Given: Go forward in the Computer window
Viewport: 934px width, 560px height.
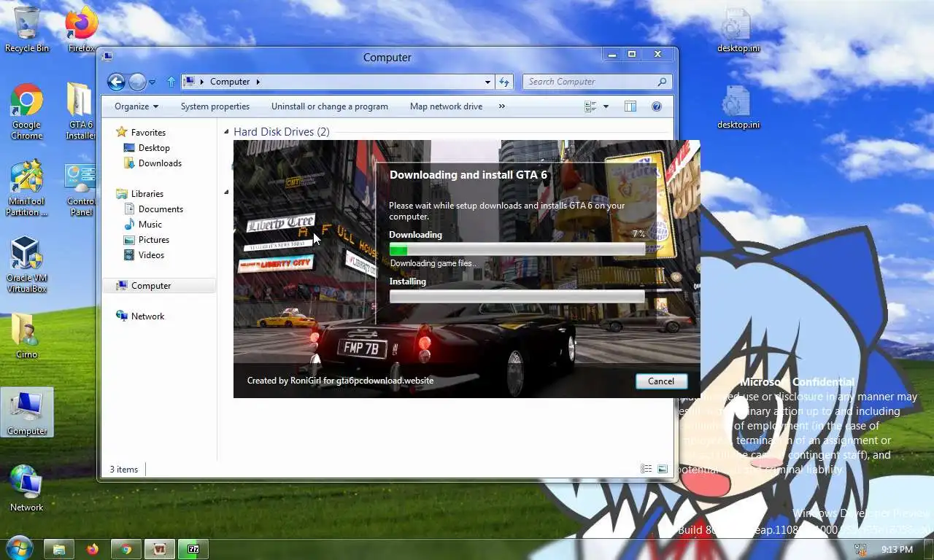Looking at the screenshot, I should click(x=137, y=82).
